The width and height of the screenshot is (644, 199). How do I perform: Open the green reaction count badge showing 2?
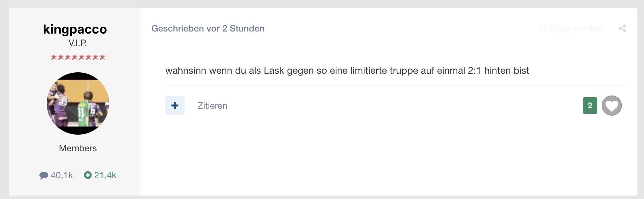(590, 106)
